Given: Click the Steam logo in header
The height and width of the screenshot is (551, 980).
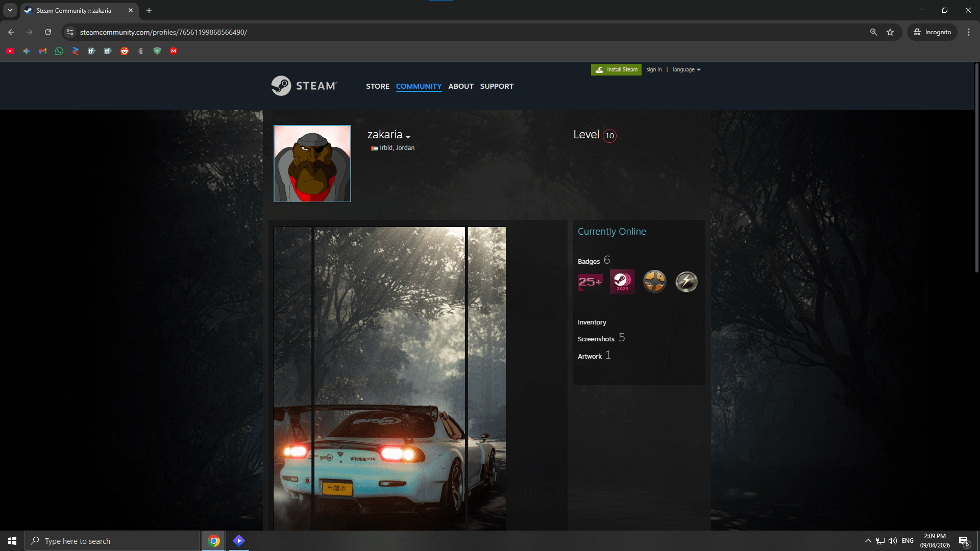Looking at the screenshot, I should click(x=304, y=86).
